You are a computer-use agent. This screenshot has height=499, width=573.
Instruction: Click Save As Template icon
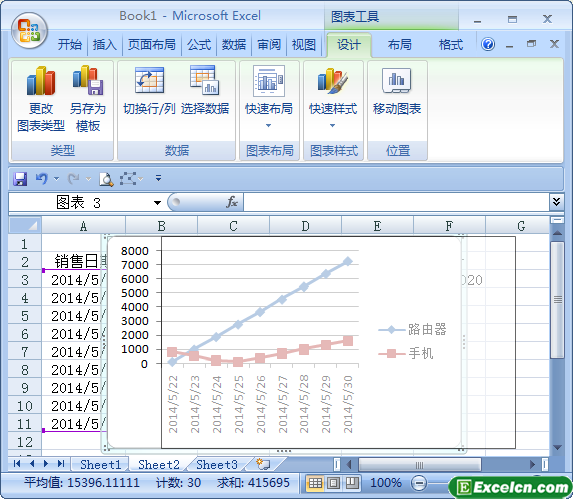tap(88, 80)
